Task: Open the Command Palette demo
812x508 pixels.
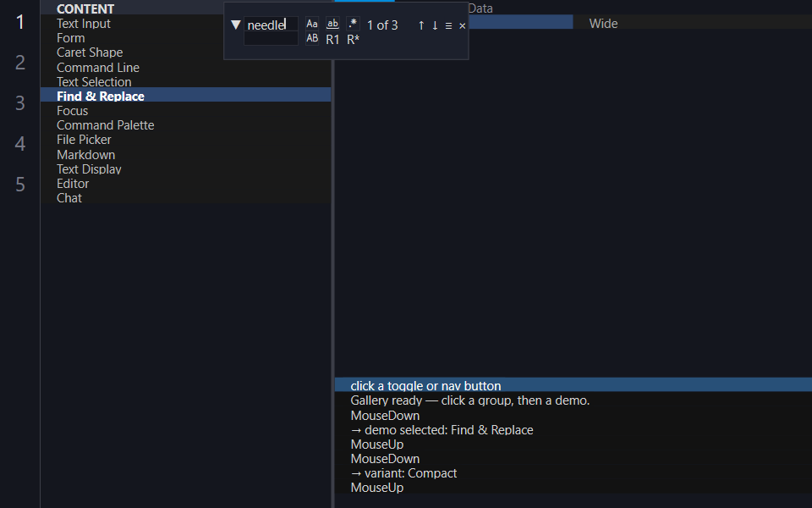Action: 185,125
